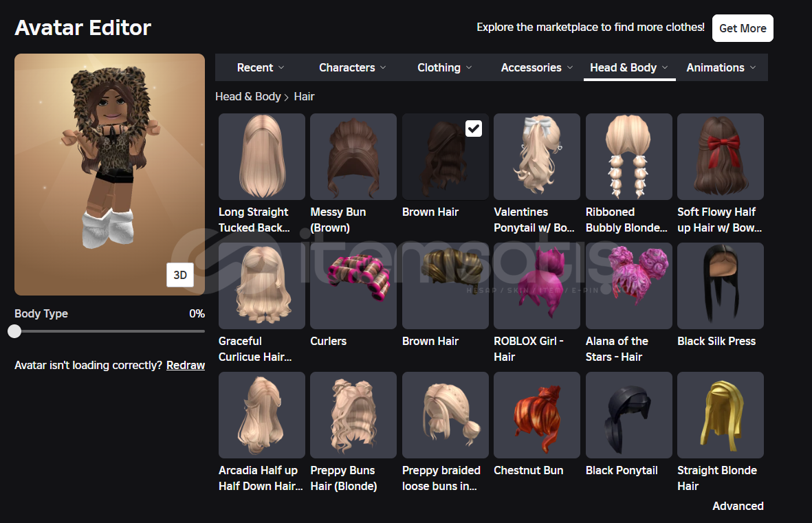Image resolution: width=812 pixels, height=523 pixels.
Task: Click the Redraw link
Action: click(x=186, y=365)
